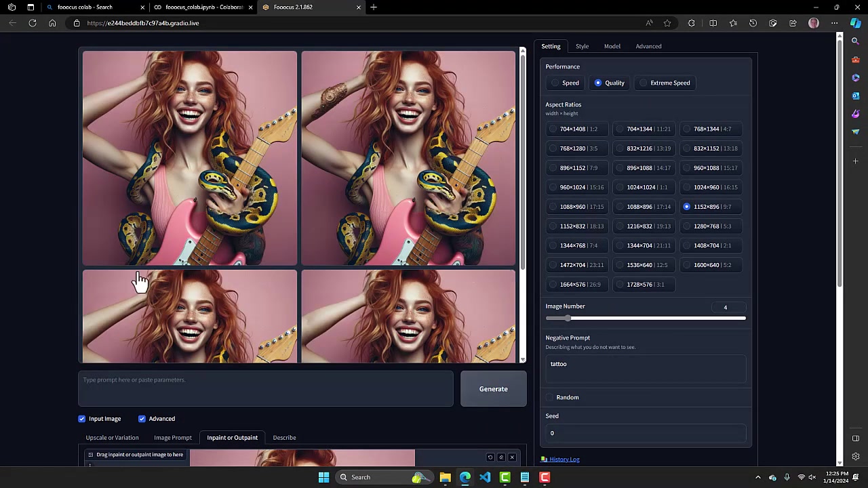This screenshot has width=868, height=488.
Task: Open Edge sidebar search icon
Action: [856, 41]
